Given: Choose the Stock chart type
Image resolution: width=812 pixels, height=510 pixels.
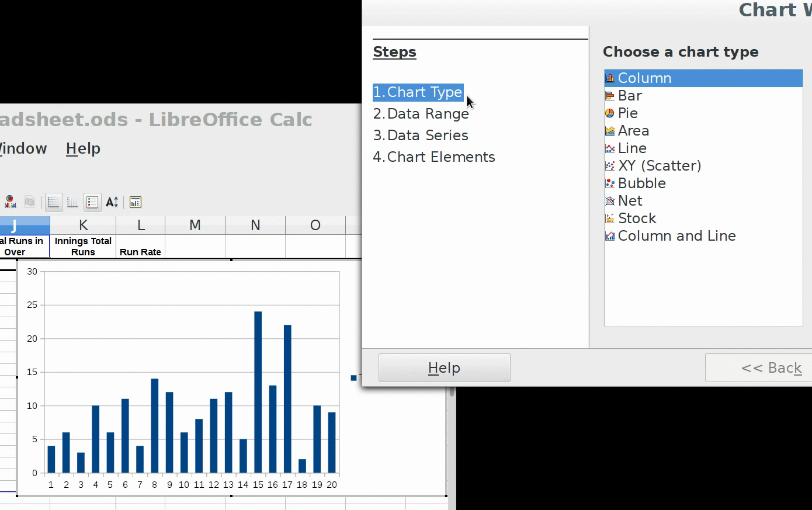Looking at the screenshot, I should tap(637, 218).
